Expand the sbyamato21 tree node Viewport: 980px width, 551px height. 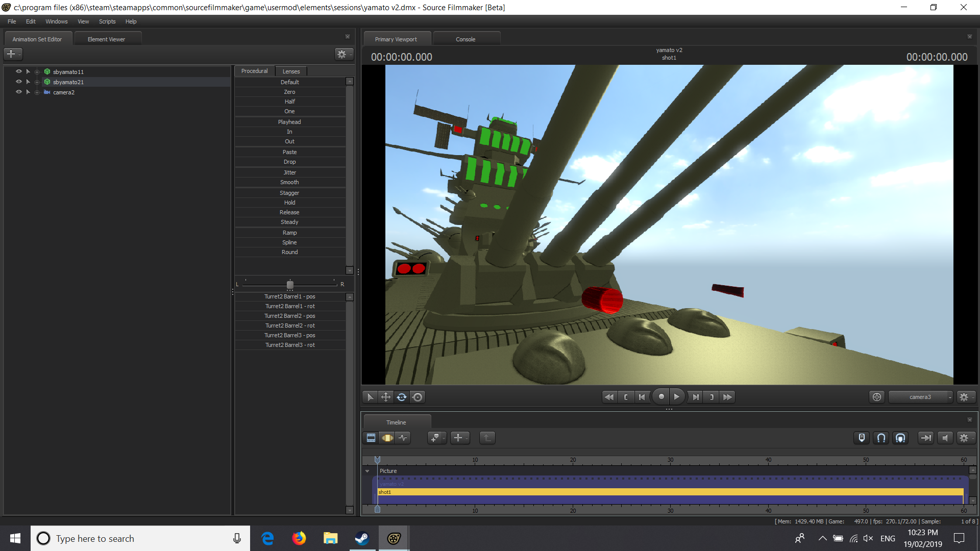37,82
